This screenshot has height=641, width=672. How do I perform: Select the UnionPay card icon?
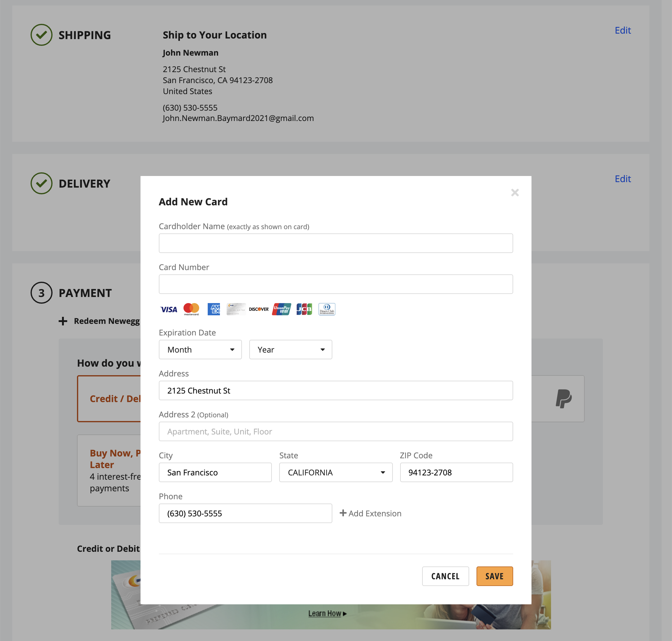pos(281,309)
